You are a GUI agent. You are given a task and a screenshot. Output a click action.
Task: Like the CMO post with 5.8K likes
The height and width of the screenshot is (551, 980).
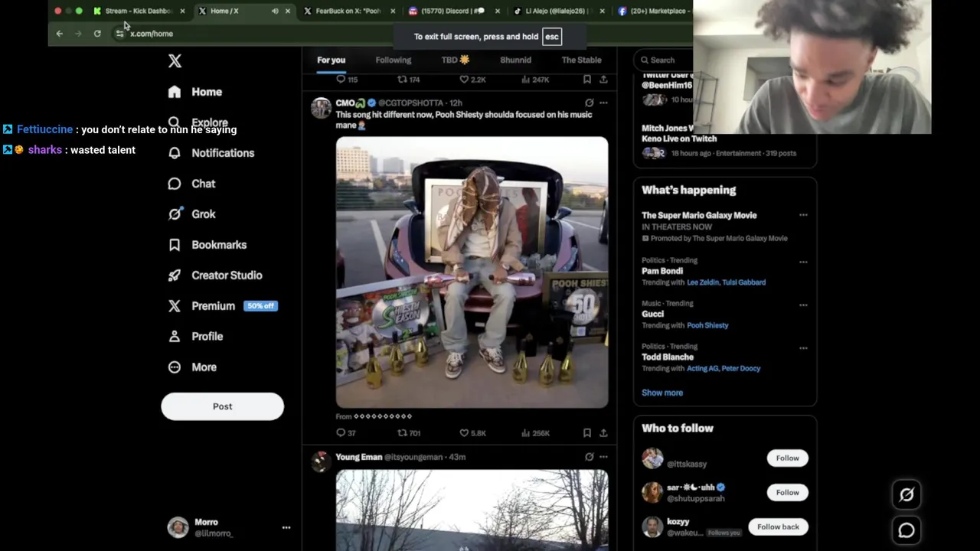[x=472, y=433]
